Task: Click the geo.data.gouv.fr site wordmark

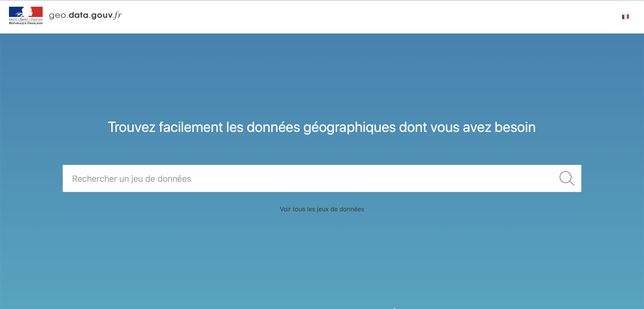Action: 85,15
